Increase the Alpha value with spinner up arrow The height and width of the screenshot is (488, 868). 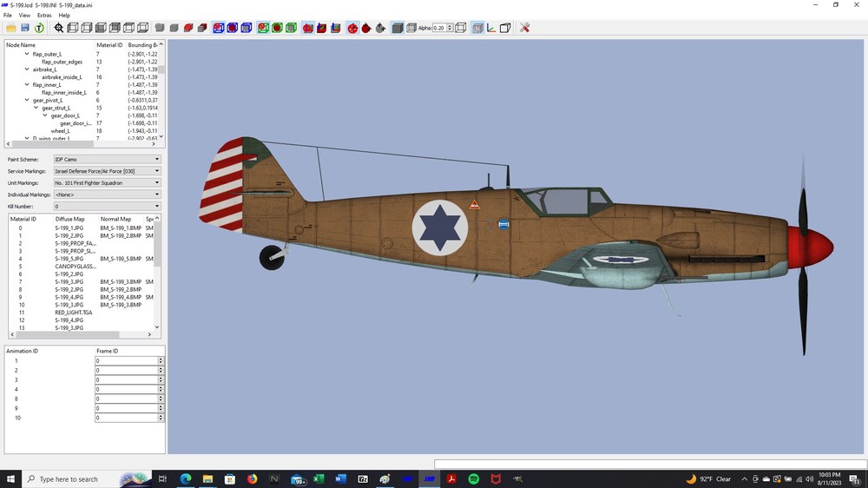click(x=450, y=25)
